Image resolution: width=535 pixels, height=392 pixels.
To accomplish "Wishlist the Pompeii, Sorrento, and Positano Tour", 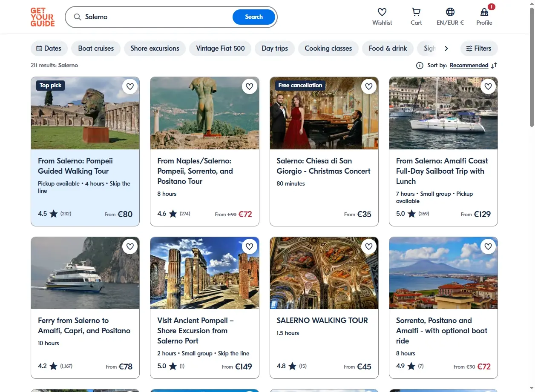I will click(250, 87).
